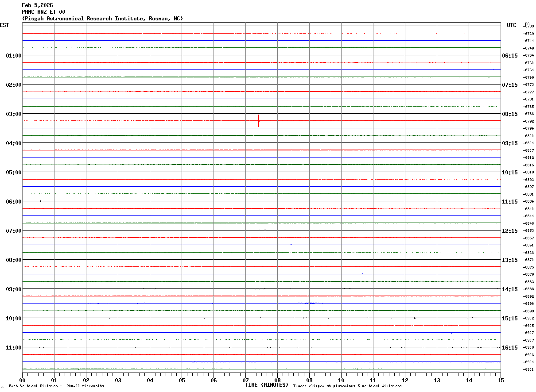Click the PANC HNZ ET 00 station code
The height and width of the screenshot is (392, 536).
(x=43, y=12)
